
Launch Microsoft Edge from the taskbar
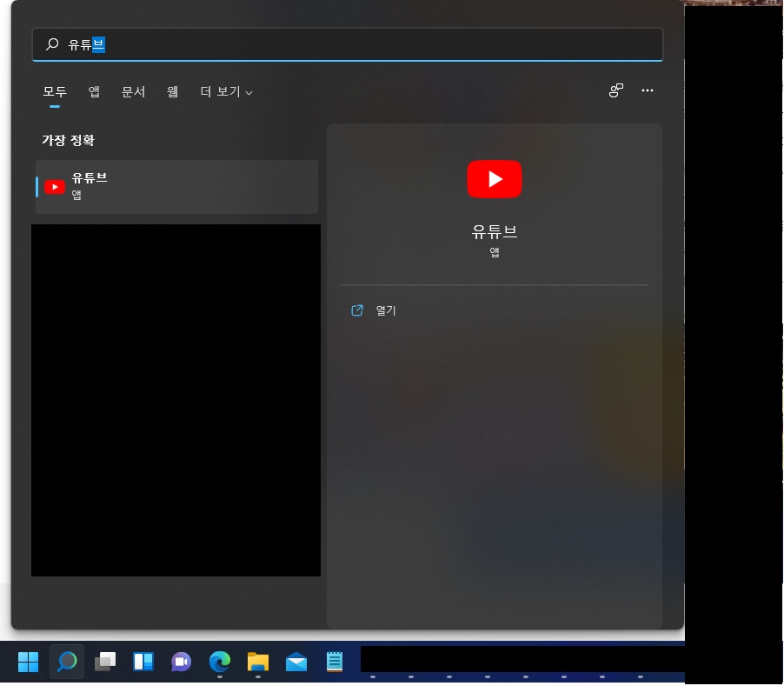click(220, 662)
